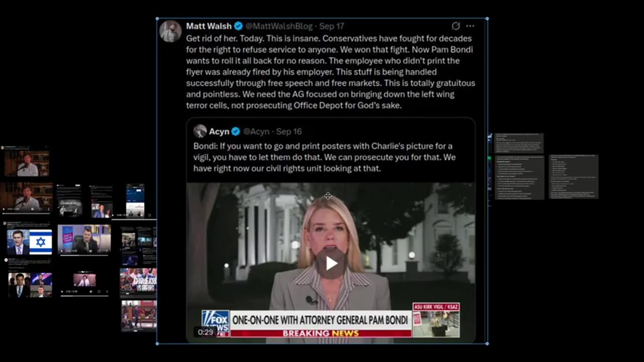The height and width of the screenshot is (362, 644).
Task: Click the 0:29 video duration badge
Action: [205, 332]
